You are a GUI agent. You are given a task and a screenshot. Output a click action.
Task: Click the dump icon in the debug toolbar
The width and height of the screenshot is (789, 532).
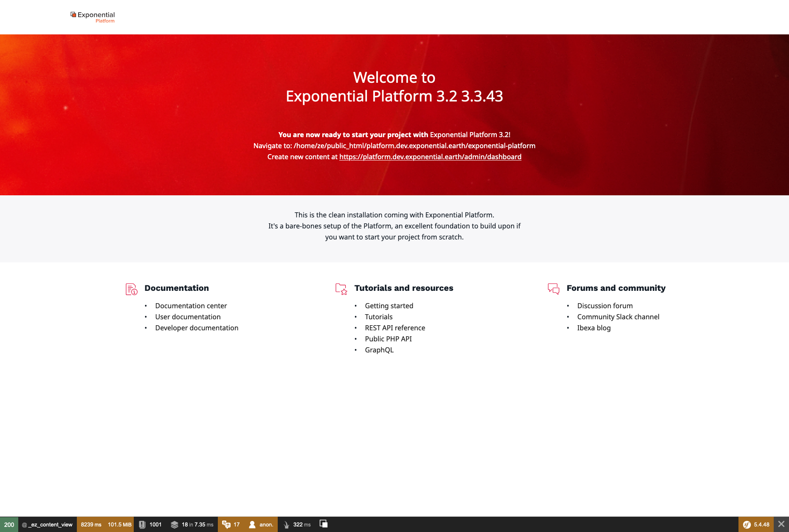click(323, 524)
